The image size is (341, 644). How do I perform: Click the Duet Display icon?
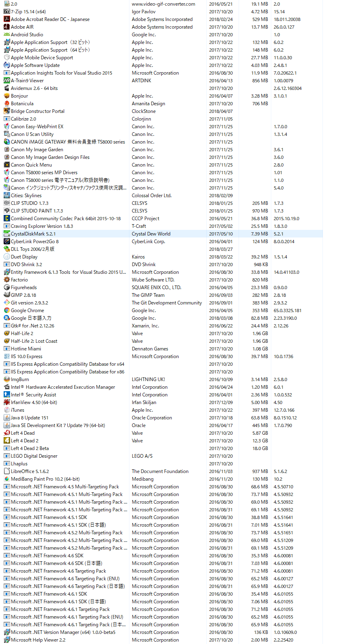point(6,256)
